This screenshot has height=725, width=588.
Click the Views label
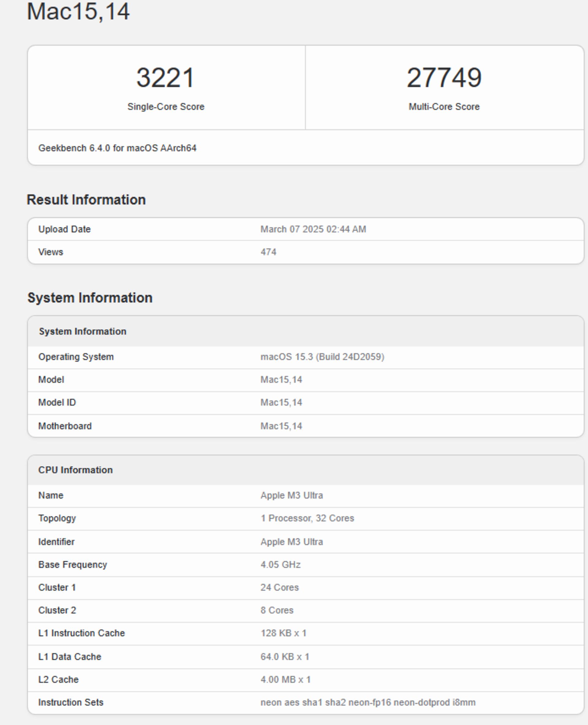tap(51, 252)
